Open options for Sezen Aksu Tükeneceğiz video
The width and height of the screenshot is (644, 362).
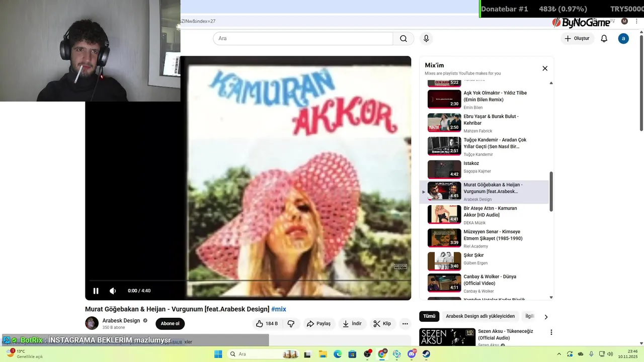[x=551, y=332]
